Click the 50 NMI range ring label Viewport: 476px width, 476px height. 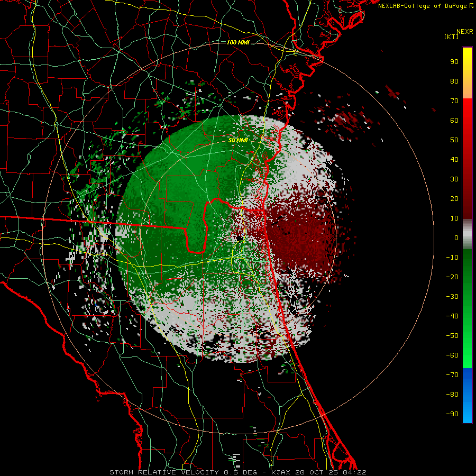coord(238,141)
